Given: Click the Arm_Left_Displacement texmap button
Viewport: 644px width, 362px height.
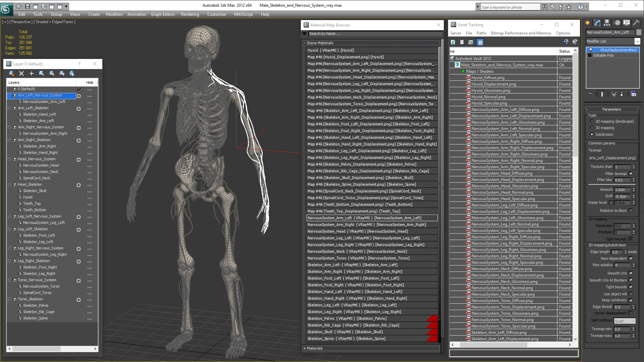Looking at the screenshot, I should tap(612, 158).
